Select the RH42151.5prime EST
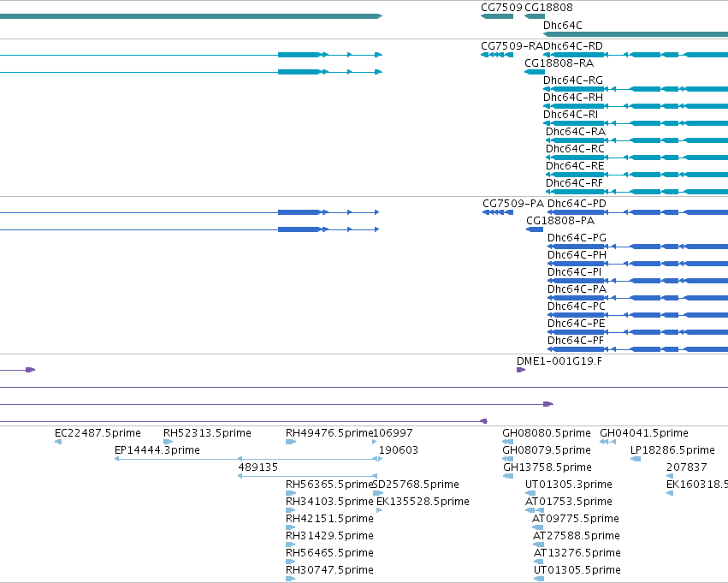 291,527
